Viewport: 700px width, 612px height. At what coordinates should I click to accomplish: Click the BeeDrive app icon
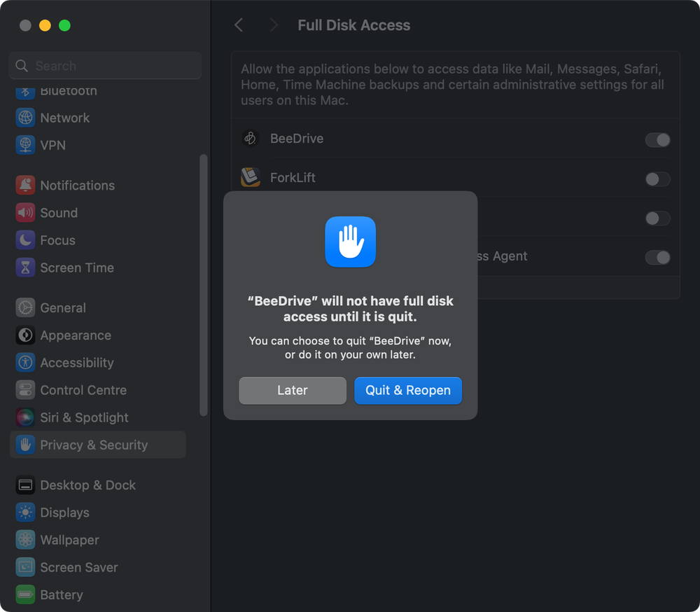pos(251,139)
